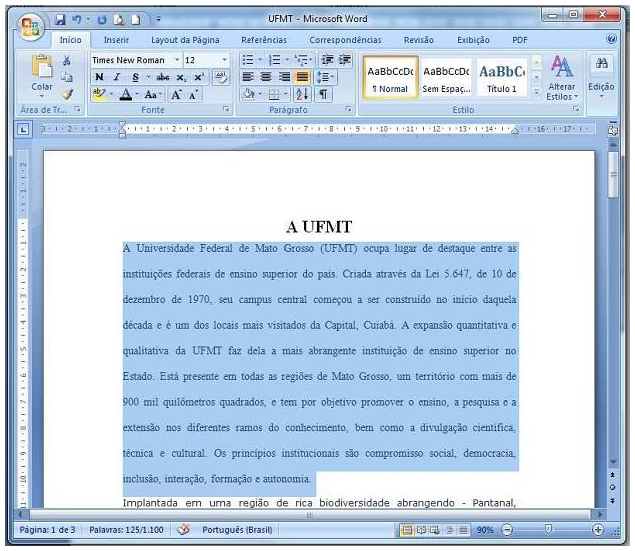The width and height of the screenshot is (635, 551).
Task: Switch to the Layout da Página tab
Action: (x=185, y=40)
